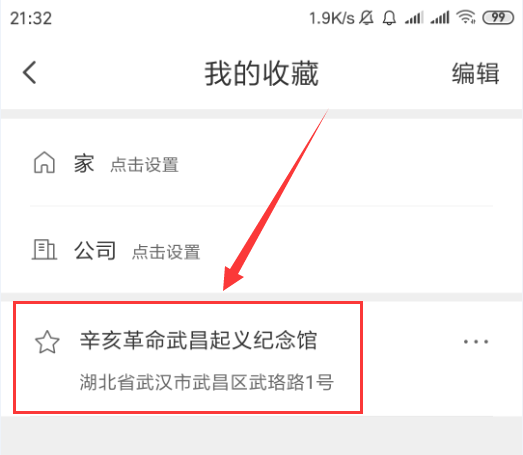Go back using the left arrow
523x455 pixels.
click(30, 72)
